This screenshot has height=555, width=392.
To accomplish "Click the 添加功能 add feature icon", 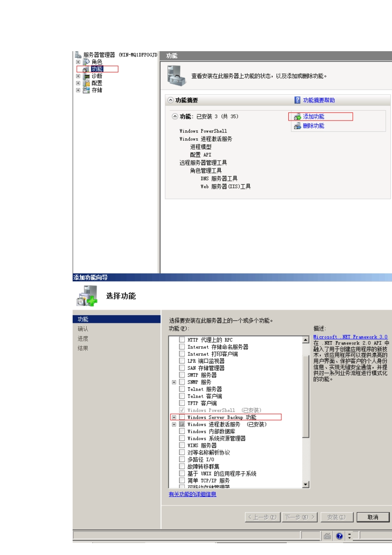I will 298,117.
